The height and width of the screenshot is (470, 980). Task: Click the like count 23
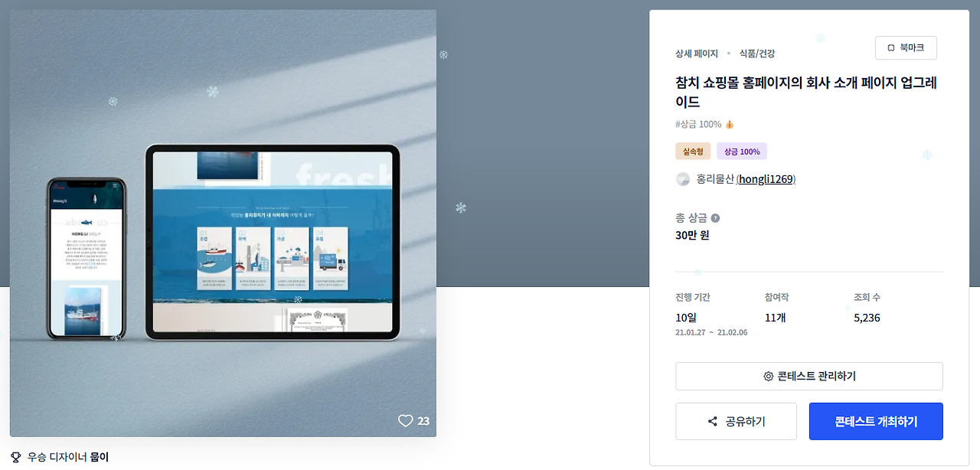(x=423, y=421)
